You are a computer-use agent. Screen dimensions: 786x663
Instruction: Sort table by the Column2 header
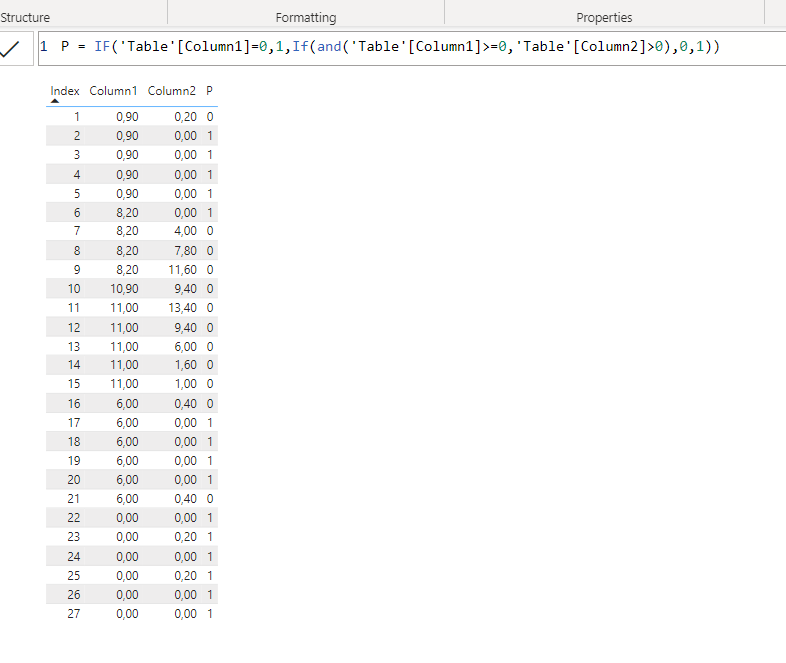171,91
